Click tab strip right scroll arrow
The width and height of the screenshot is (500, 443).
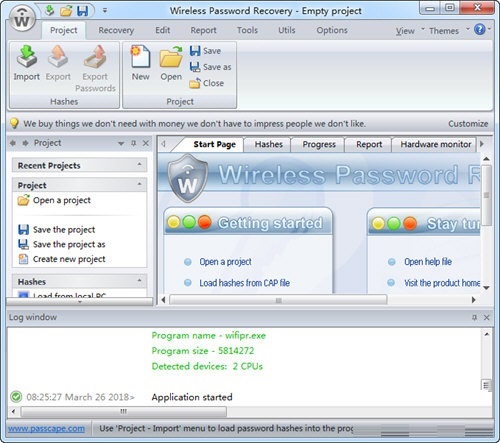pos(482,144)
